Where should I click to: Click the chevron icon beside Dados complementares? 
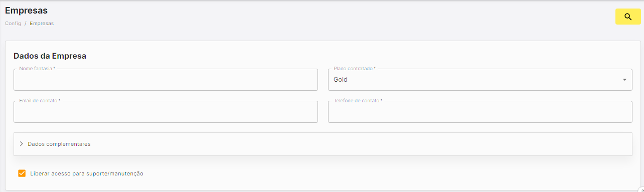coord(22,144)
